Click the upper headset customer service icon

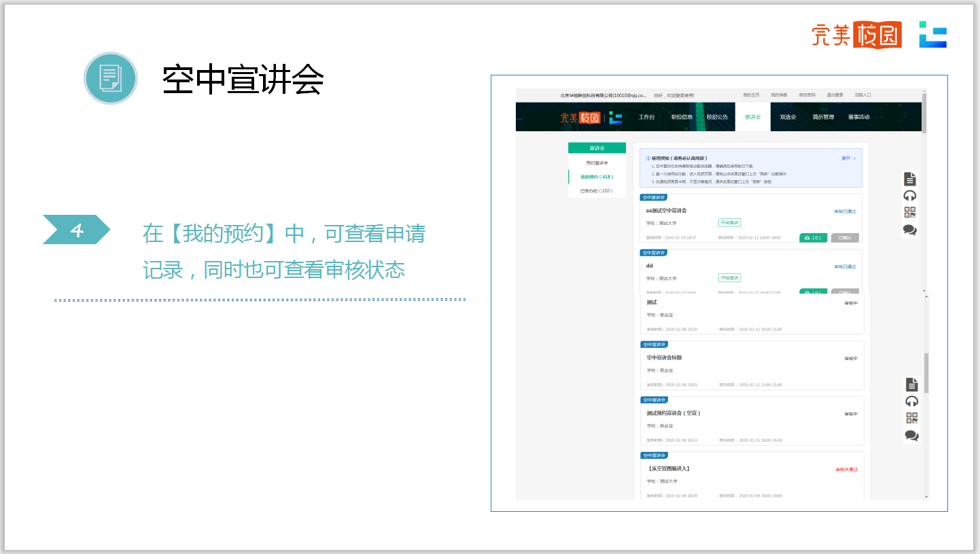pos(910,196)
